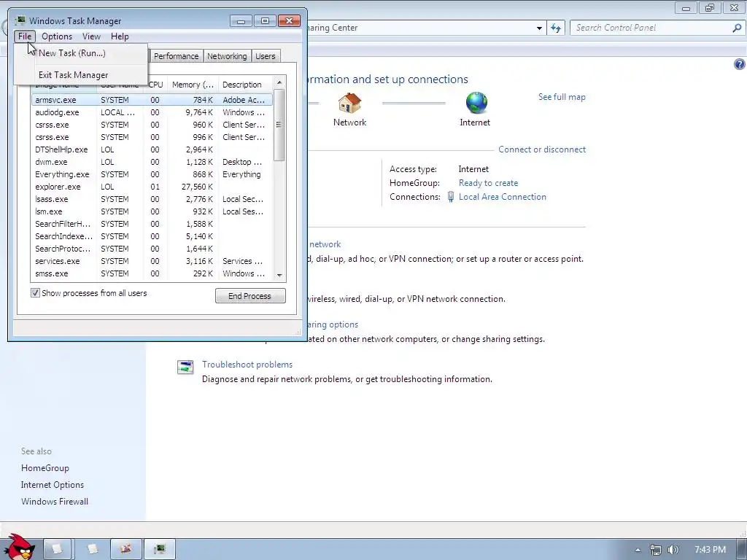Open the View menu
The width and height of the screenshot is (747, 560).
pos(91,36)
